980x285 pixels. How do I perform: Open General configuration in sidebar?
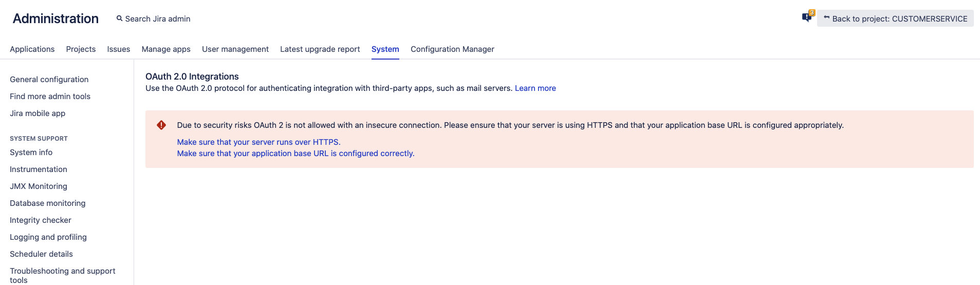pos(49,79)
